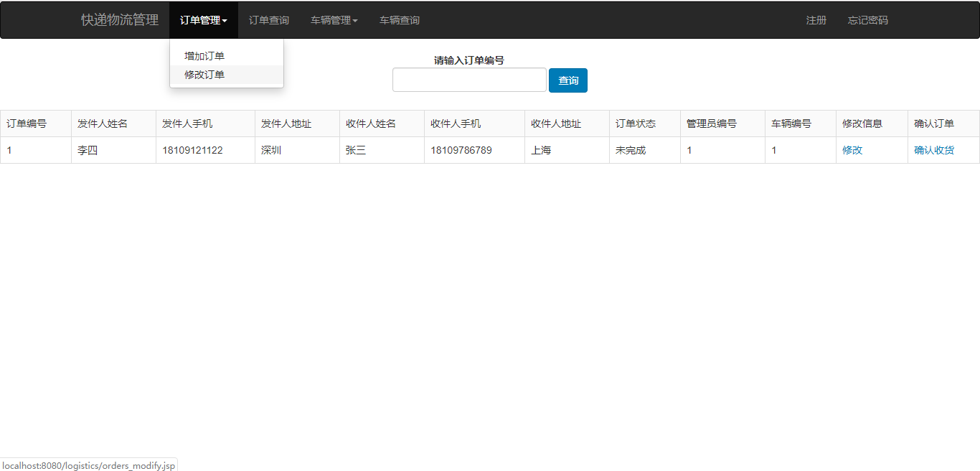Click the 订单编号 column header
Viewport: 980px width, 471px height.
tap(36, 123)
